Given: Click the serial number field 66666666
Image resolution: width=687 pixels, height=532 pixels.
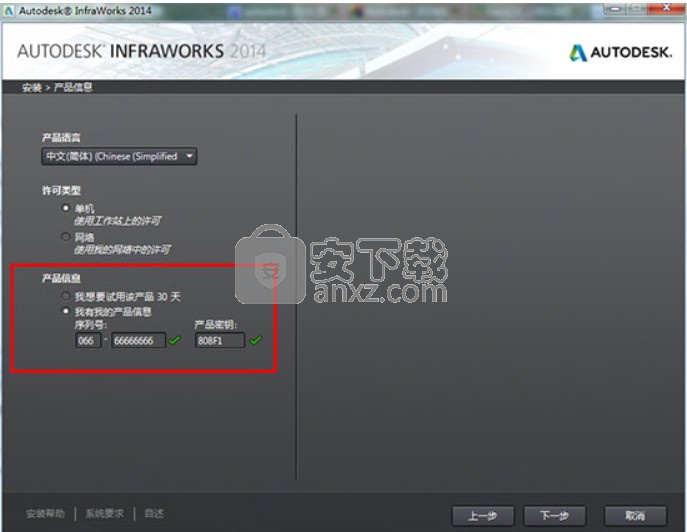Looking at the screenshot, I should pos(138,340).
